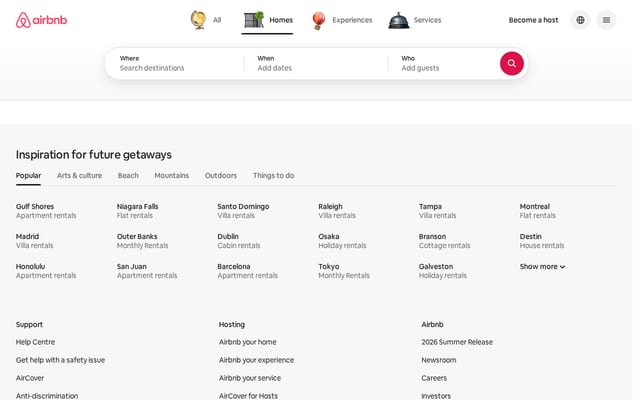Open the Newsroom link
Image resolution: width=640 pixels, height=400 pixels.
pos(438,360)
